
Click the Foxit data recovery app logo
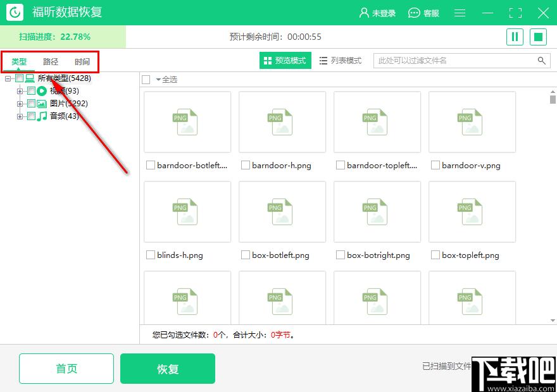(15, 12)
